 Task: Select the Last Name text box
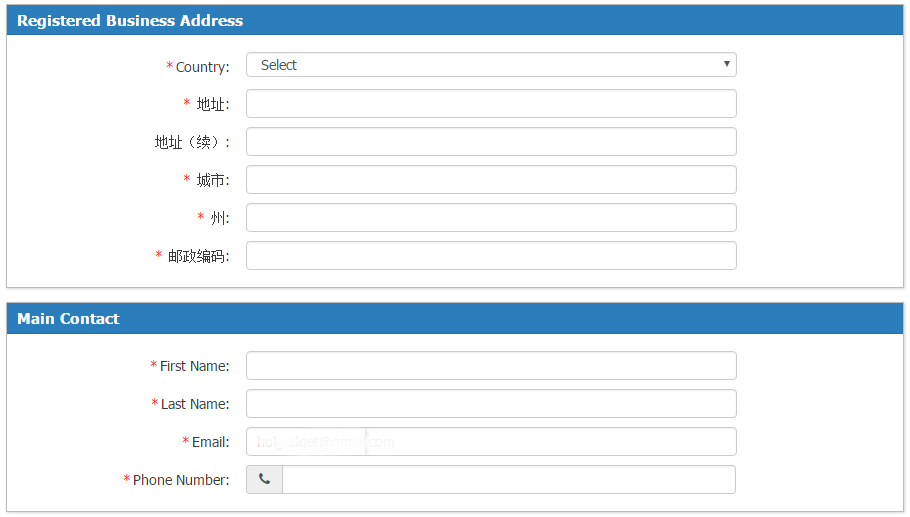click(x=491, y=404)
